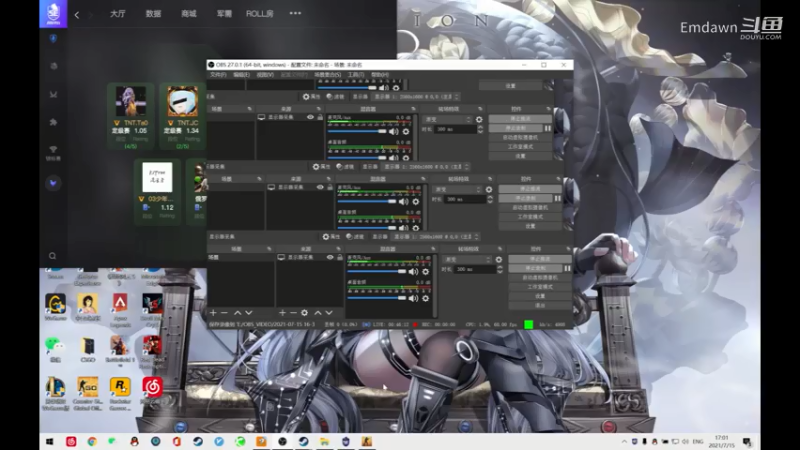Open transition type dropdown
Image resolution: width=800 pixels, height=450 pixels.
pos(467,260)
